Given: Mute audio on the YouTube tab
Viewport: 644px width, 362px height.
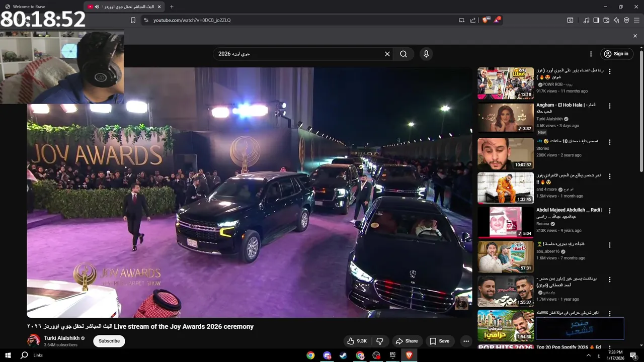Looking at the screenshot, I should pyautogui.click(x=97, y=7).
